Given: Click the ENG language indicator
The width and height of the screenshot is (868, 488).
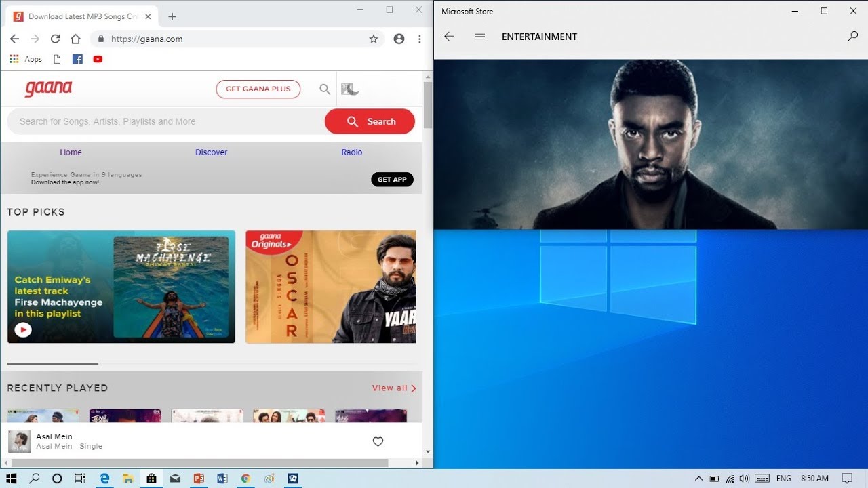Looking at the screenshot, I should 784,479.
